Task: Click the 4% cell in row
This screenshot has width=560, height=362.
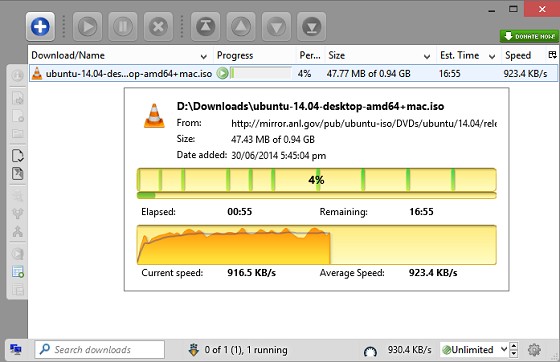Action: 304,74
